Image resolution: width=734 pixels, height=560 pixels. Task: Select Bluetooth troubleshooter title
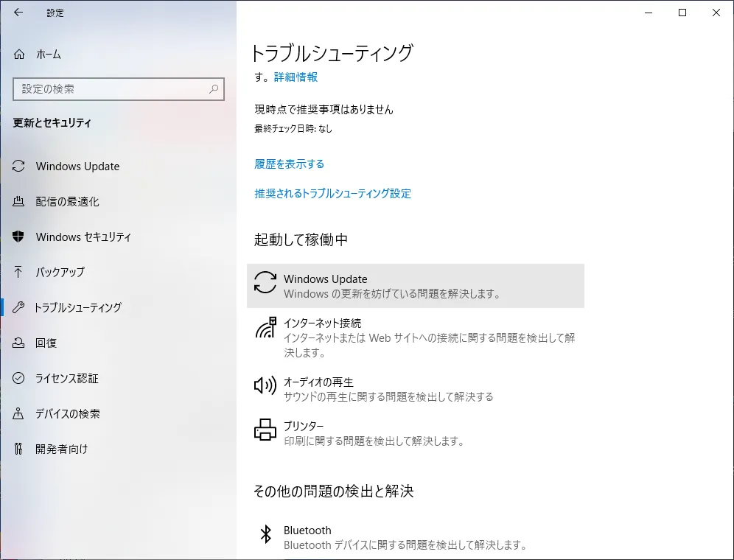click(x=307, y=531)
